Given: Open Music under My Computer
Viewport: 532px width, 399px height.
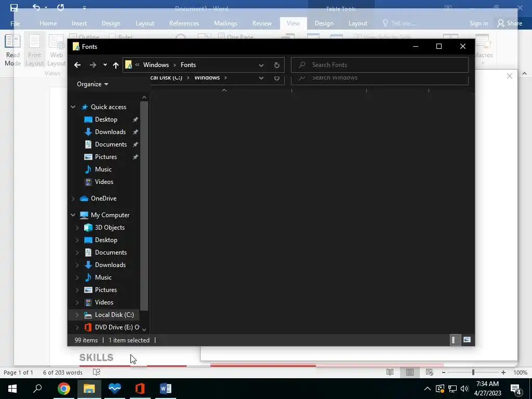Looking at the screenshot, I should 103,277.
